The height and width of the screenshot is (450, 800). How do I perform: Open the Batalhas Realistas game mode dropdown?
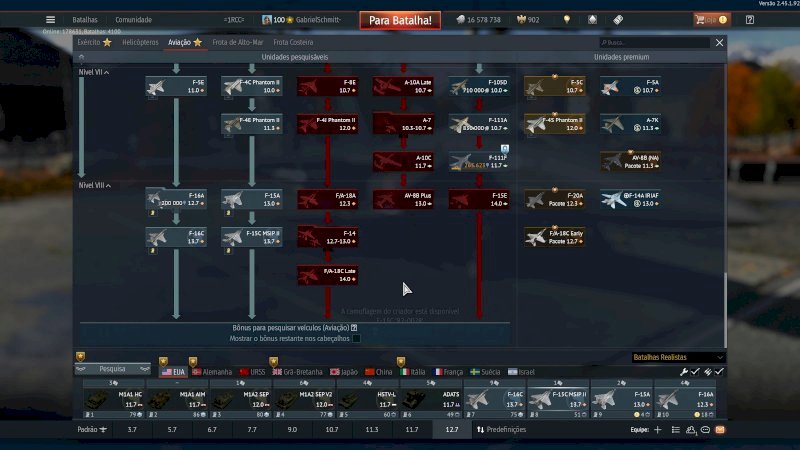(x=678, y=357)
